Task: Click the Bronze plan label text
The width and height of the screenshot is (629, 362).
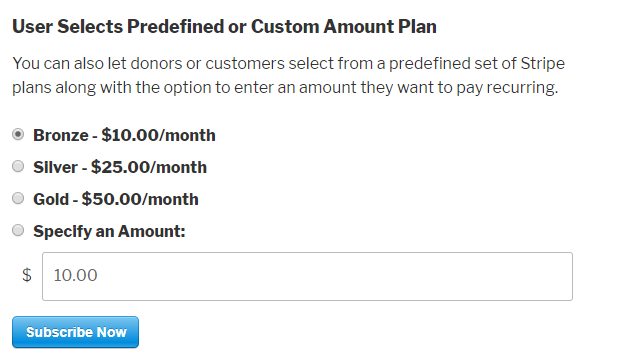Action: (124, 135)
